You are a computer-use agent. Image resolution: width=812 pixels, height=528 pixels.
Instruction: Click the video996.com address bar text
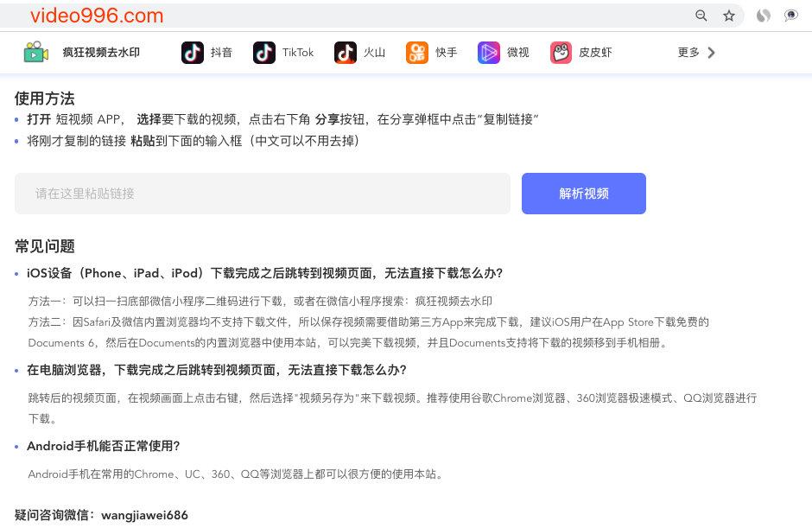click(97, 16)
